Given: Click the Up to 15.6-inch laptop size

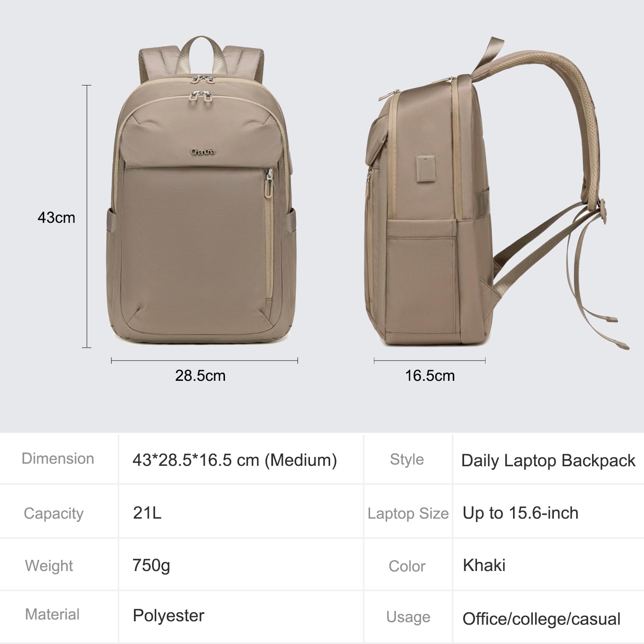Looking at the screenshot, I should 520,513.
